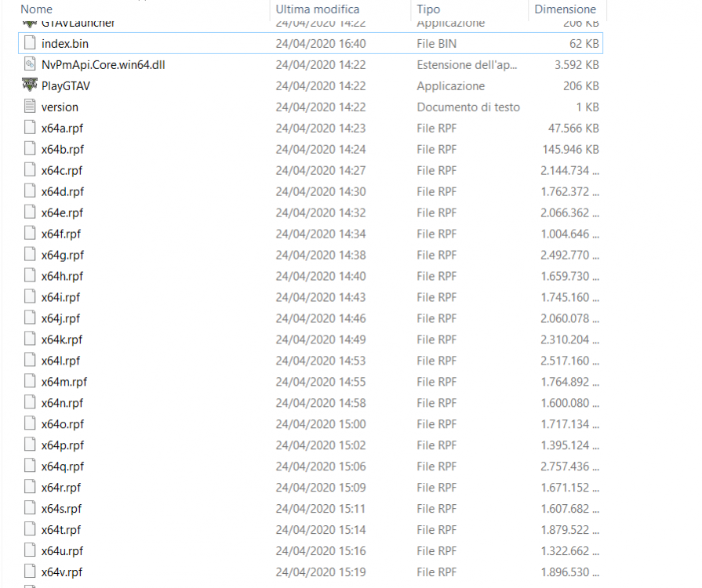Click the version text document icon
This screenshot has width=702, height=588.
pyautogui.click(x=30, y=107)
